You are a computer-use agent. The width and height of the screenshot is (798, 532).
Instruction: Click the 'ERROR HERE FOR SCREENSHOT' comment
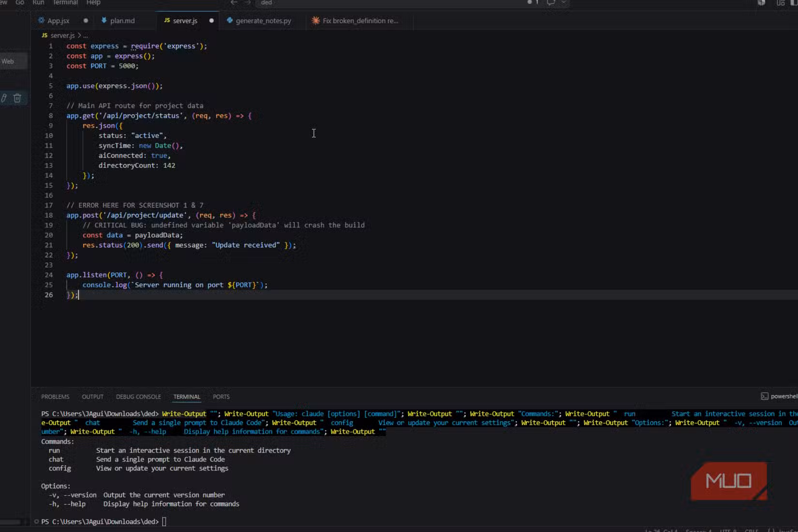click(135, 205)
